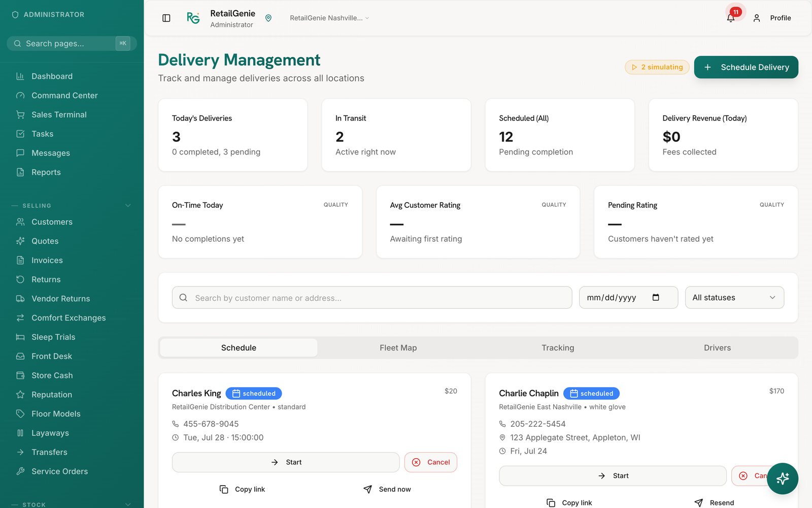Collapse the STOCK sidebar section

tap(128, 504)
